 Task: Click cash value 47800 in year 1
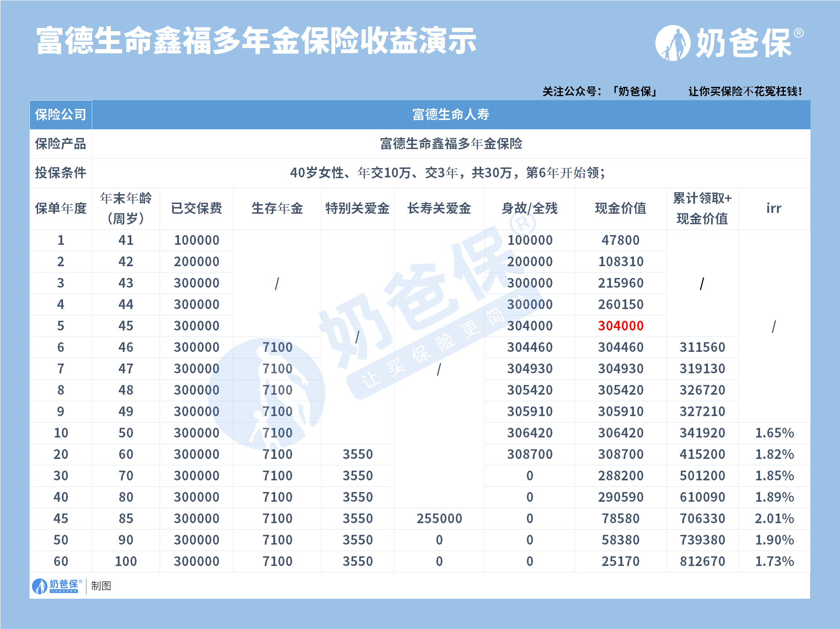coord(621,240)
